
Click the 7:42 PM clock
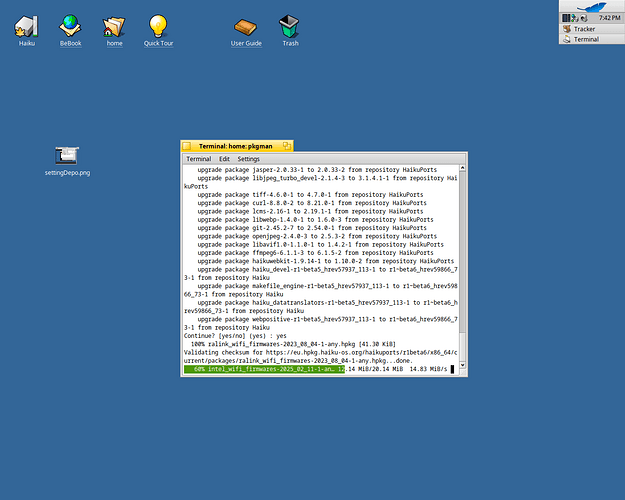pyautogui.click(x=609, y=18)
